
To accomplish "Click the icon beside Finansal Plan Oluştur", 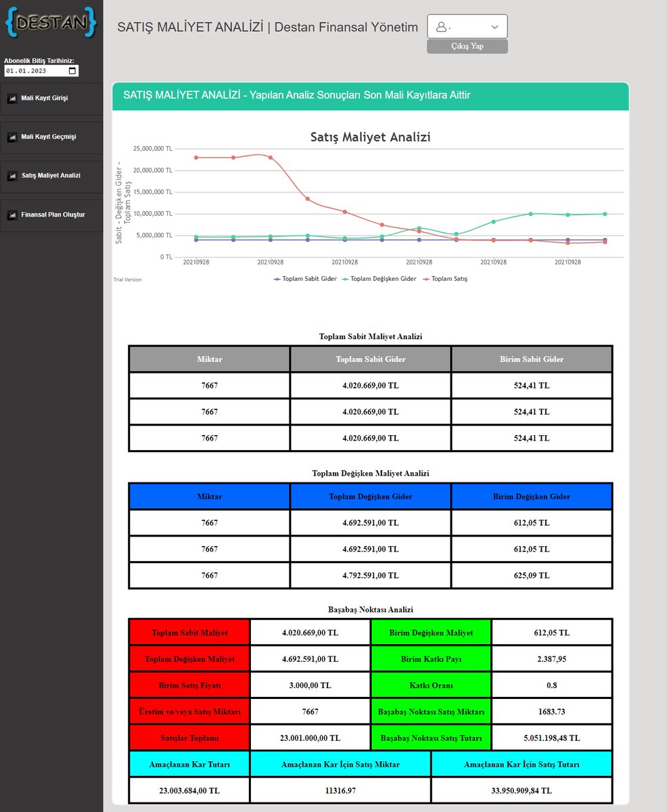I will tap(12, 215).
